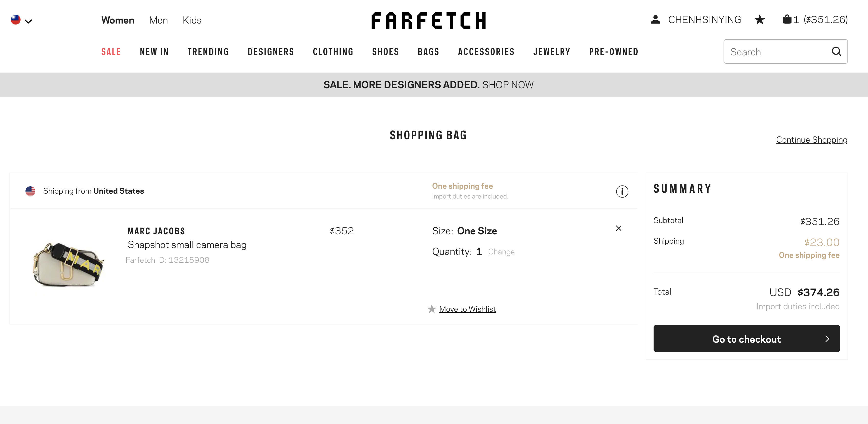This screenshot has height=424, width=868.
Task: Click the Search input field
Action: [x=778, y=52]
